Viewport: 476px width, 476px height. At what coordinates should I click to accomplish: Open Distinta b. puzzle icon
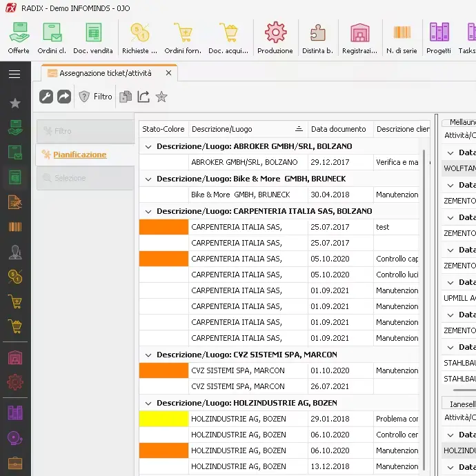[x=317, y=38]
